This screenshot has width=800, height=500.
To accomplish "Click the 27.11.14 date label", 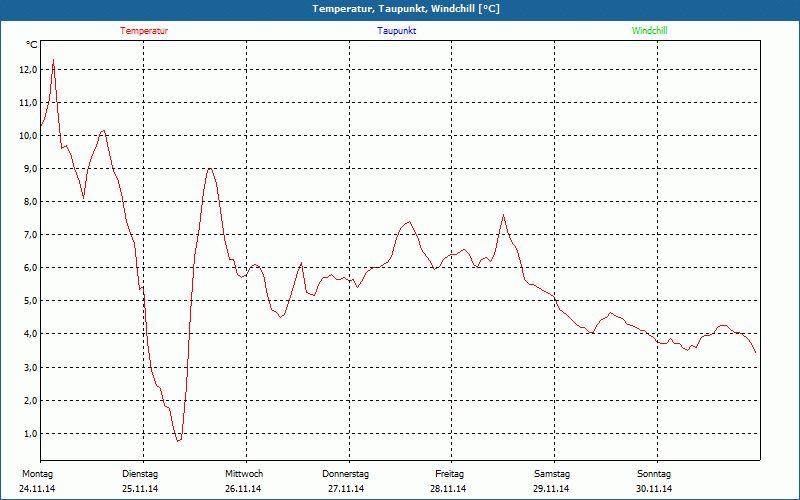I will pyautogui.click(x=346, y=489).
